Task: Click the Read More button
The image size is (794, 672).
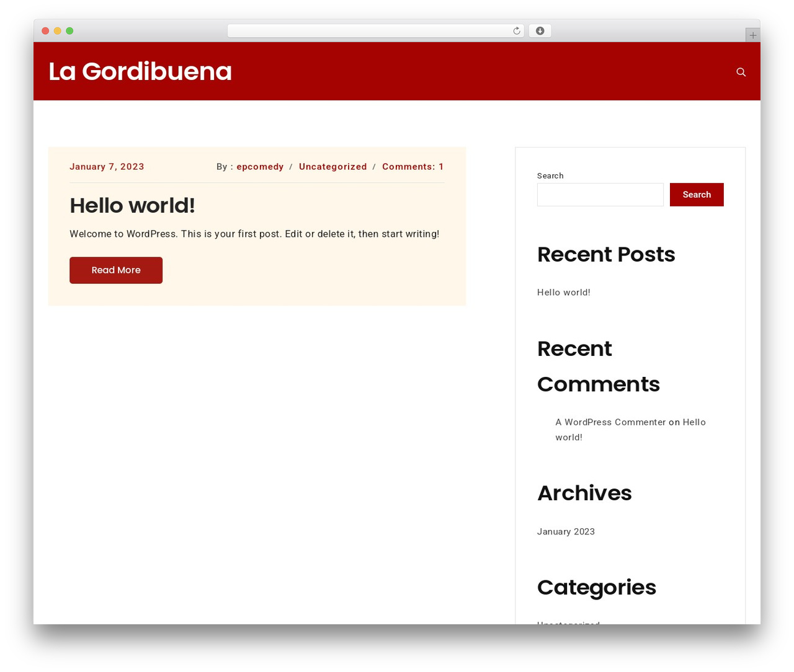Action: [x=116, y=270]
